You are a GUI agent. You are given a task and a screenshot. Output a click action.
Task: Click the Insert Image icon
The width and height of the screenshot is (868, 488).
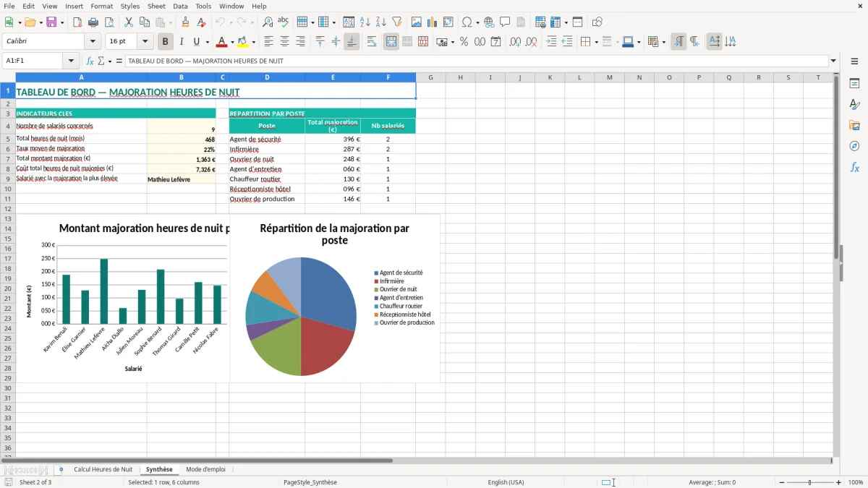coord(417,22)
